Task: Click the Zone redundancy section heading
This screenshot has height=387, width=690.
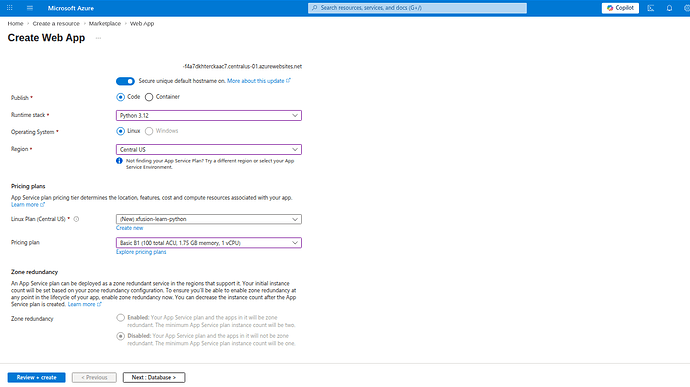Action: pyautogui.click(x=34, y=272)
